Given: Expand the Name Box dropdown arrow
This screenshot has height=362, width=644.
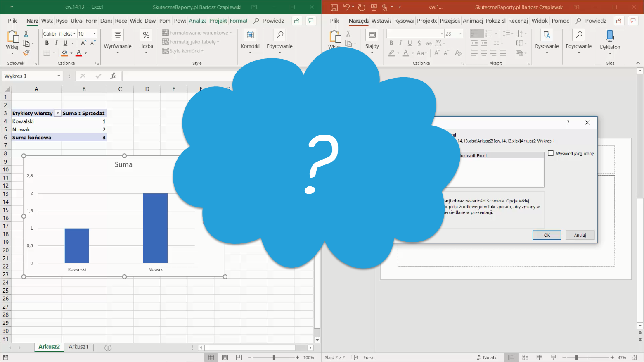Looking at the screenshot, I should (59, 76).
